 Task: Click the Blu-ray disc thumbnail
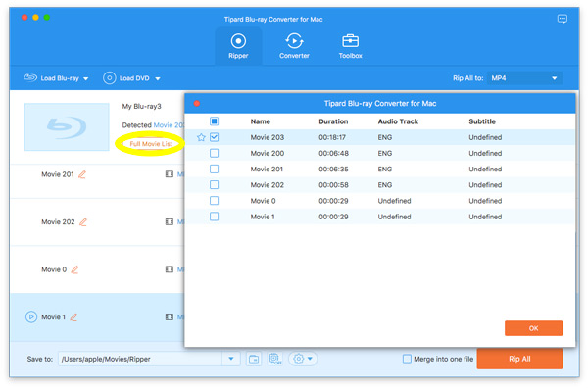point(67,127)
